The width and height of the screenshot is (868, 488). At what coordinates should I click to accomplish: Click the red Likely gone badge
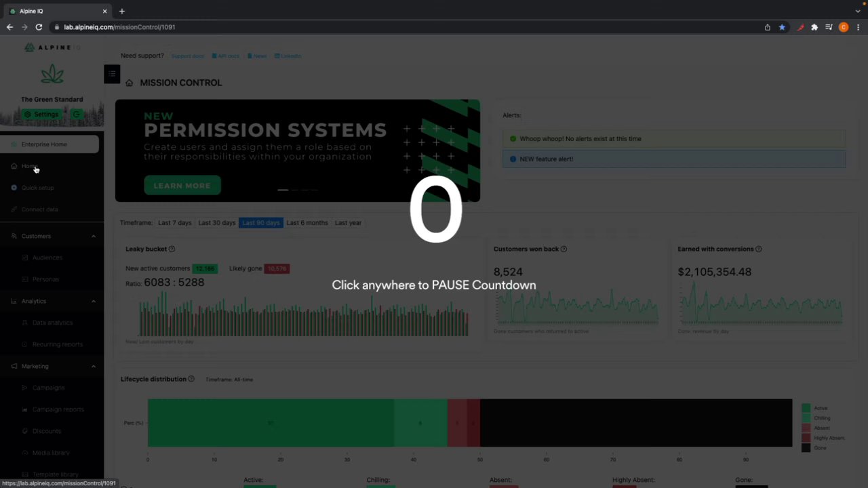point(277,269)
